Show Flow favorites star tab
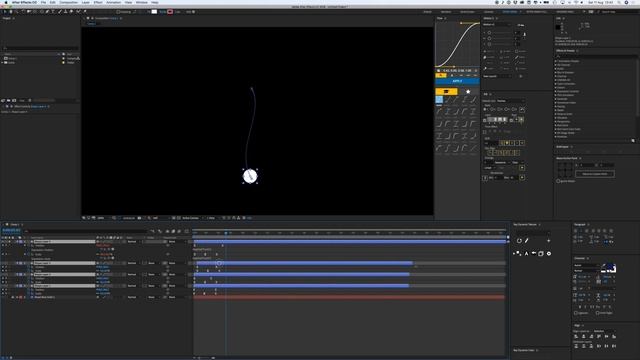Image resolution: width=640 pixels, height=360 pixels. point(468,91)
